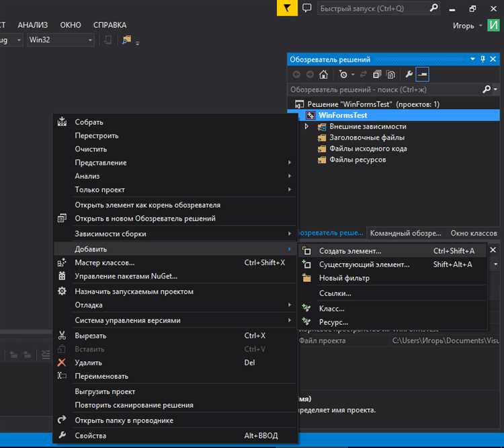504x448 pixels.
Task: Choose Ссылки in the submenu
Action: coord(393,293)
